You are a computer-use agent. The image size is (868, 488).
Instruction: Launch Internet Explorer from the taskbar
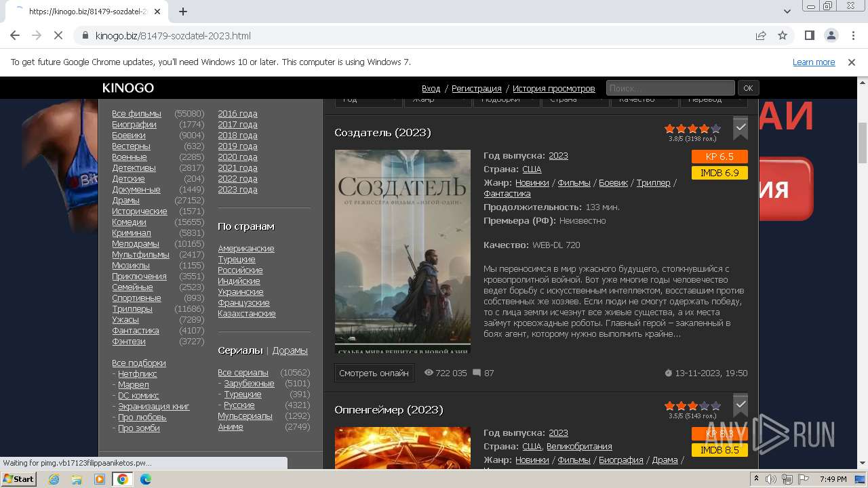(54, 479)
